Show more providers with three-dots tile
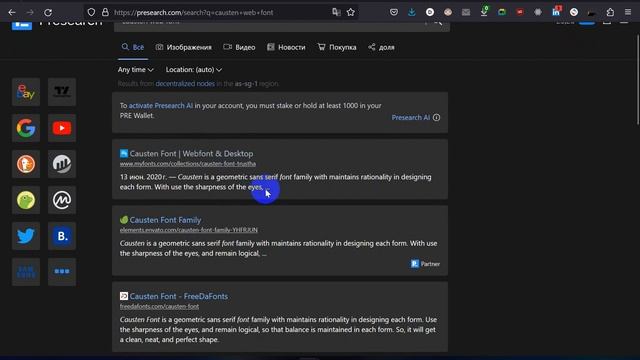Screen dimensions: 640x360 [x=62, y=271]
